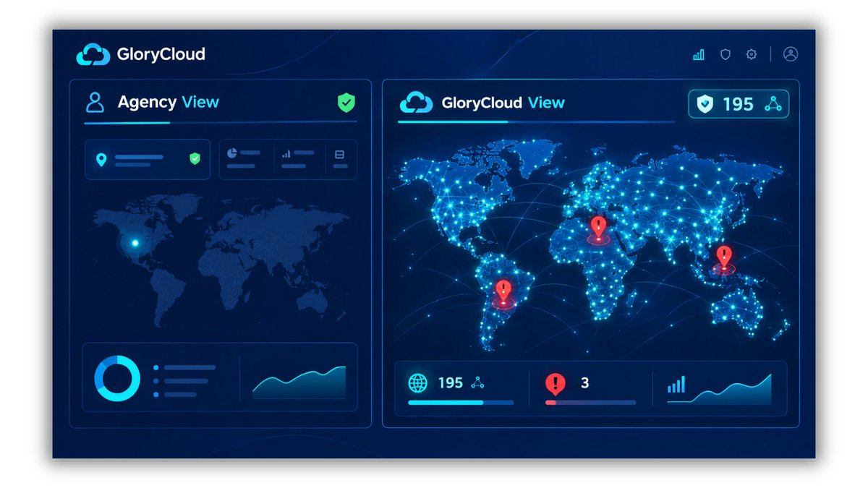Open the shield security icon in header
Image resolution: width=868 pixels, height=488 pixels.
click(x=725, y=54)
